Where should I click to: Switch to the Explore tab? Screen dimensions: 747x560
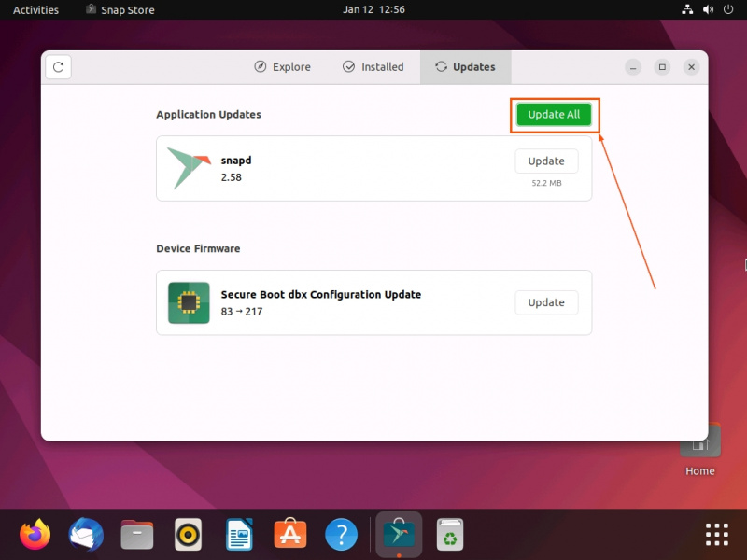(283, 67)
